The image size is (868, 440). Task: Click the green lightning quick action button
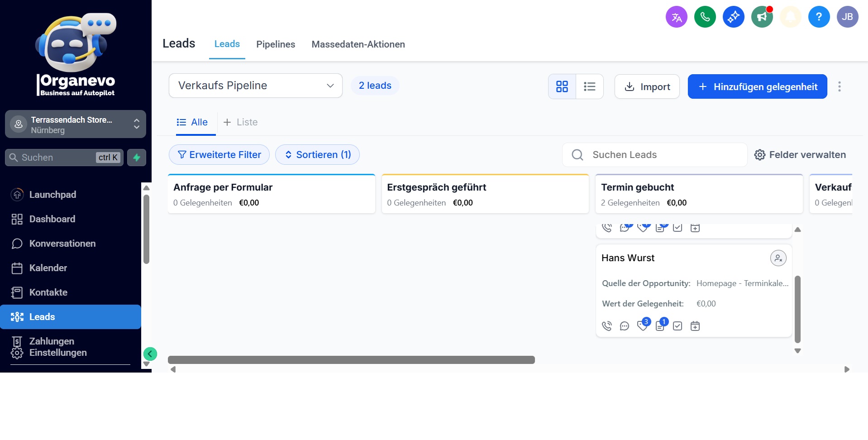137,158
